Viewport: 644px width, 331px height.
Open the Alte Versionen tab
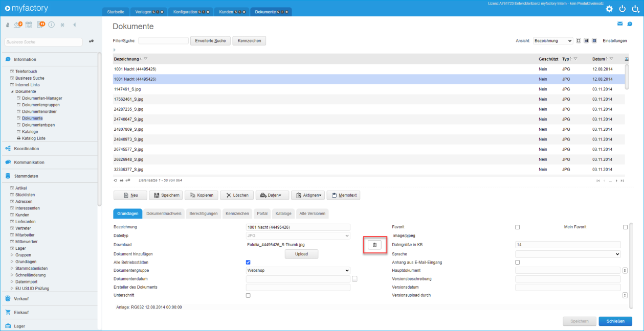(x=312, y=214)
